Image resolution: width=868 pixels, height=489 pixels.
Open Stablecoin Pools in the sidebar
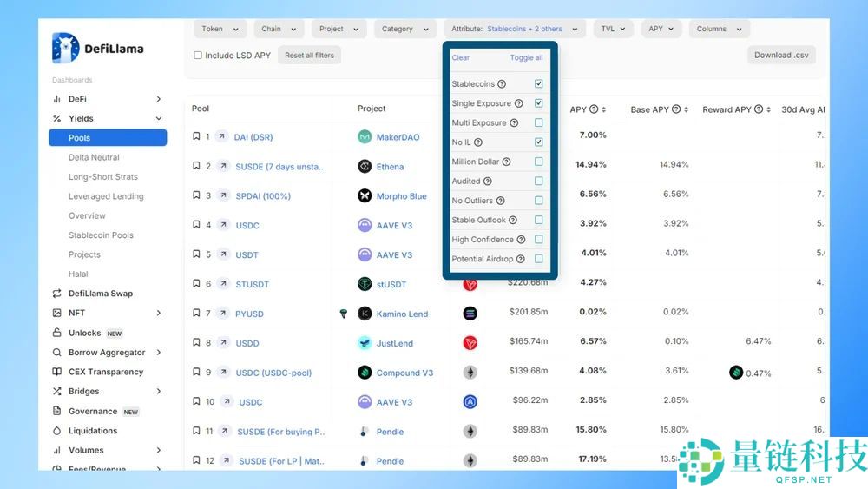pos(101,235)
